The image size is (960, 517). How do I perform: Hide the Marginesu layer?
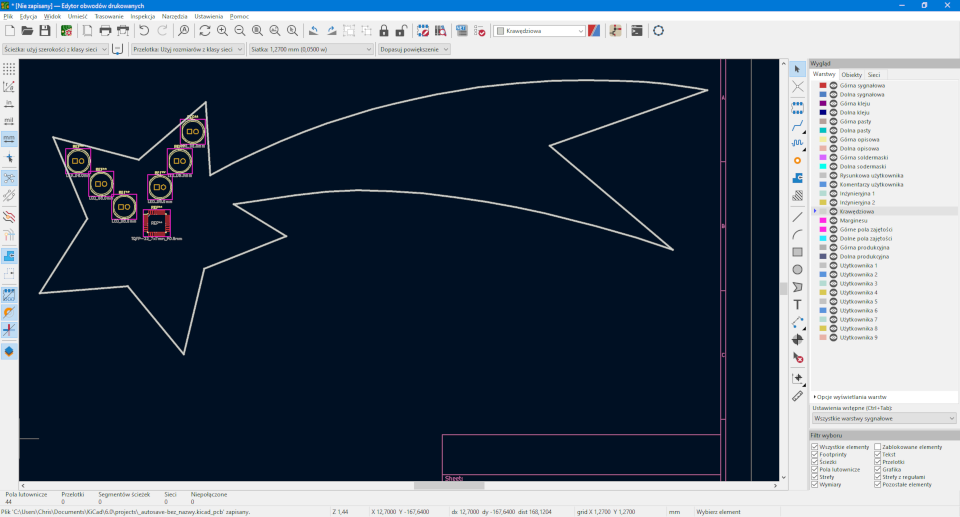pyautogui.click(x=833, y=221)
